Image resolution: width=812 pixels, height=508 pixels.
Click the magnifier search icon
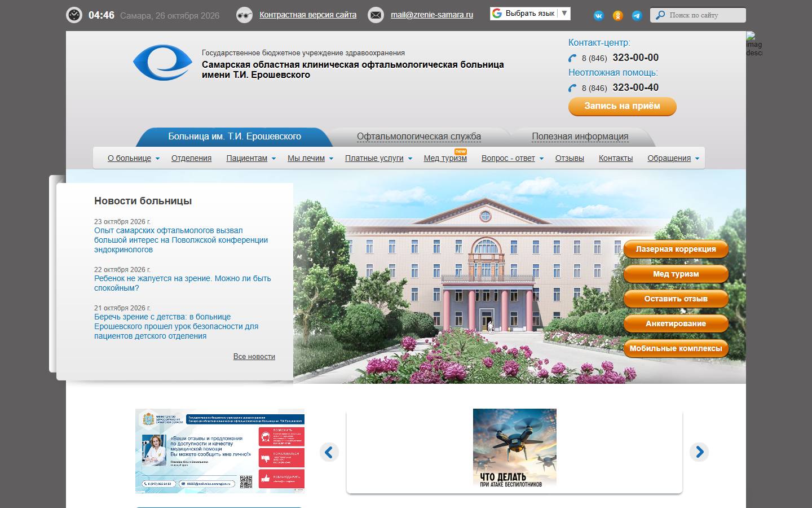click(660, 15)
